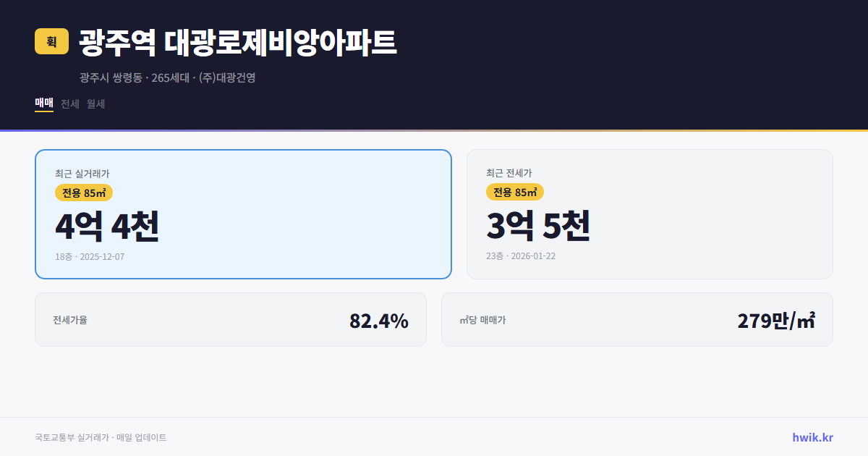Click the ㎡당 매매가 panel
This screenshot has height=456, width=868.
coord(637,319)
